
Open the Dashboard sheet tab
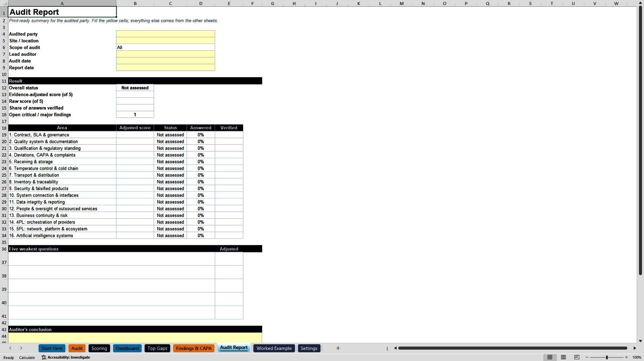[x=127, y=348]
